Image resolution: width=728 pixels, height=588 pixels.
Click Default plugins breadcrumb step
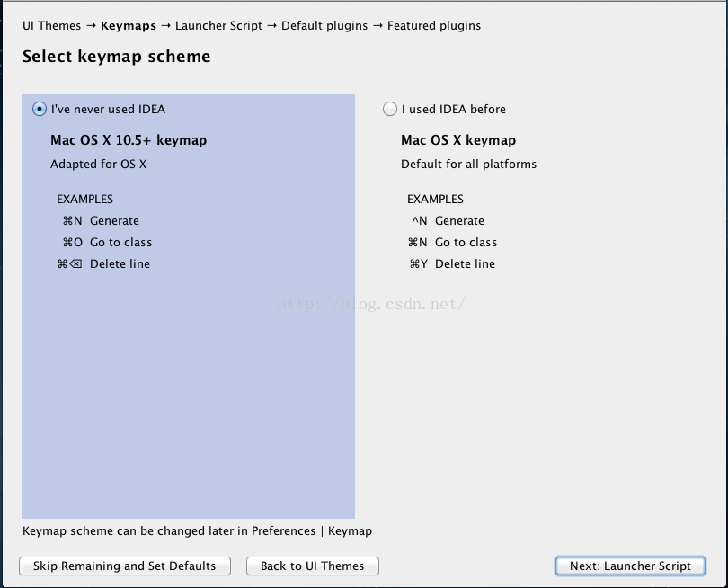coord(324,26)
